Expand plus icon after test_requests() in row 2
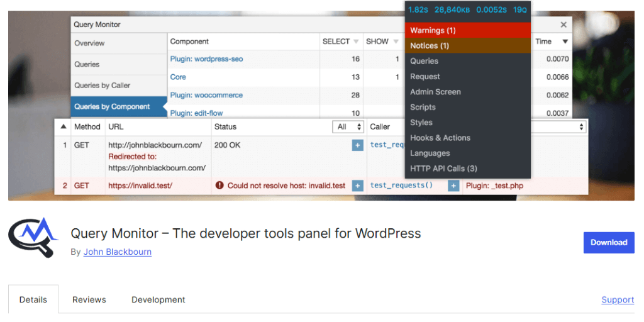Image resolution: width=644 pixels, height=322 pixels. tap(453, 186)
